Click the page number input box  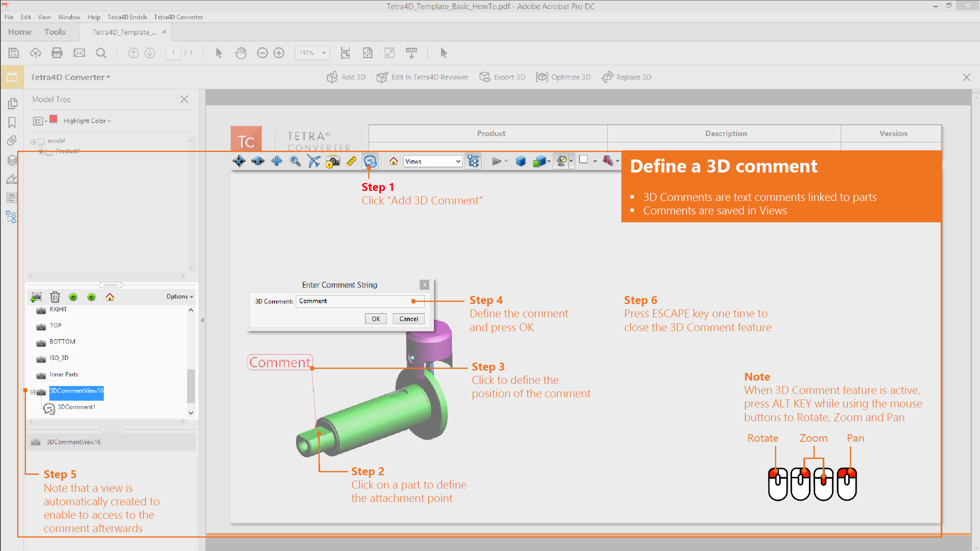point(173,53)
